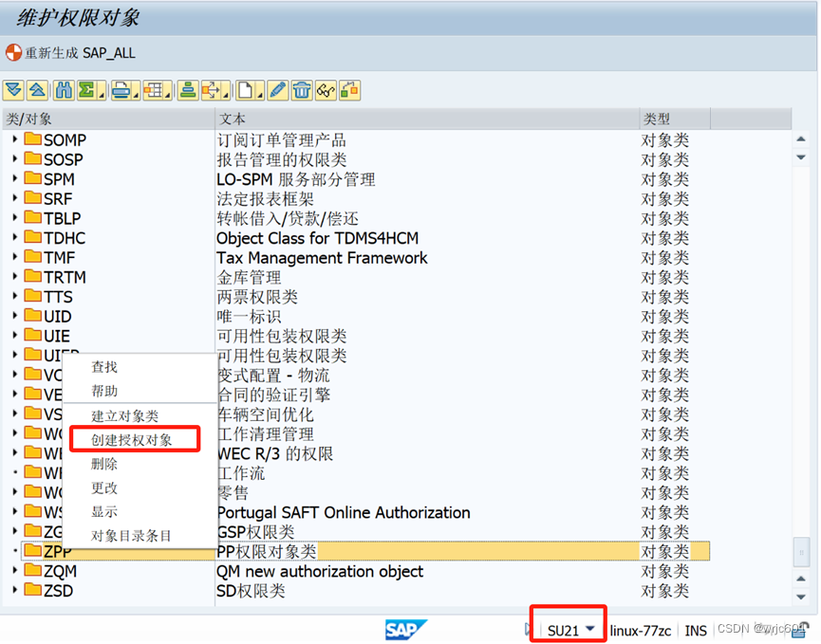Screen dimensions: 821x644
Task: Click the green stacked-levels toolbar icon
Action: coord(187,90)
